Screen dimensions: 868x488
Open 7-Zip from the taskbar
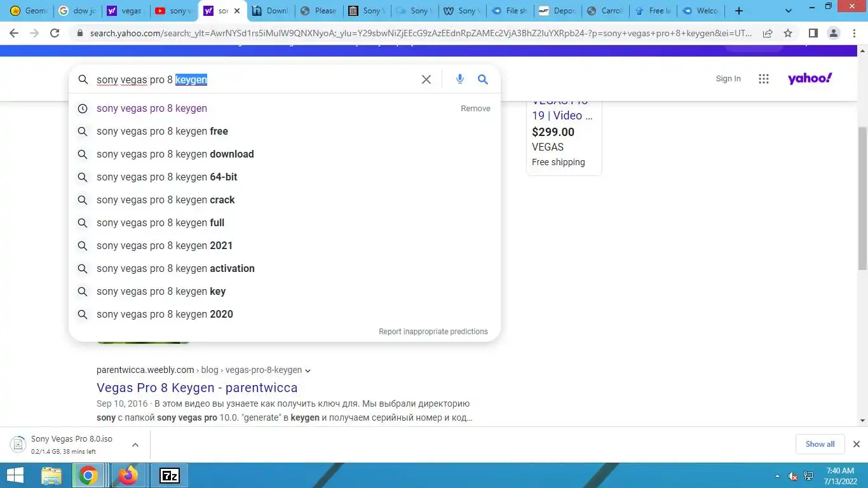169,475
